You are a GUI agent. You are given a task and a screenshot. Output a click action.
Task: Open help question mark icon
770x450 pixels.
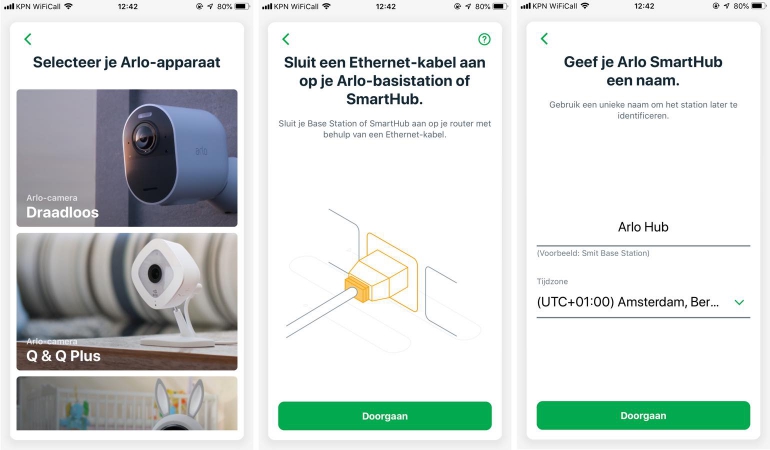click(484, 39)
